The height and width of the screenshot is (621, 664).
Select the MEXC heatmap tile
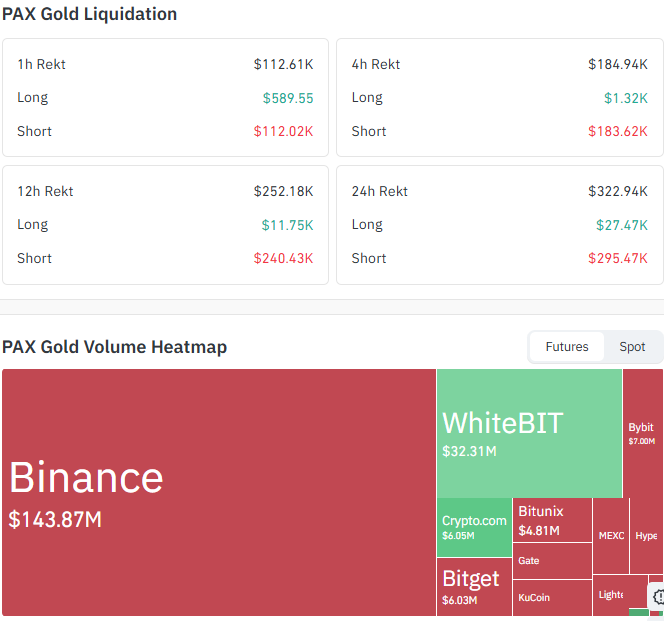pyautogui.click(x=611, y=536)
